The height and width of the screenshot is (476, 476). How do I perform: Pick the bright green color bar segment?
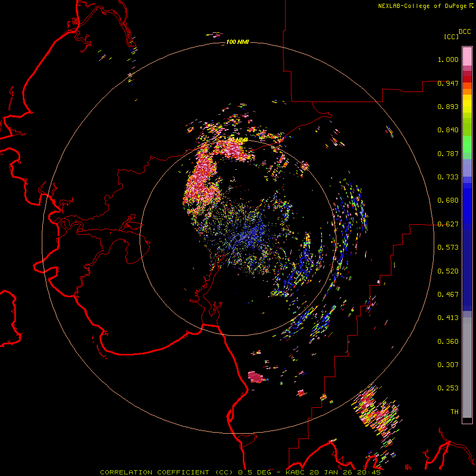[467, 144]
